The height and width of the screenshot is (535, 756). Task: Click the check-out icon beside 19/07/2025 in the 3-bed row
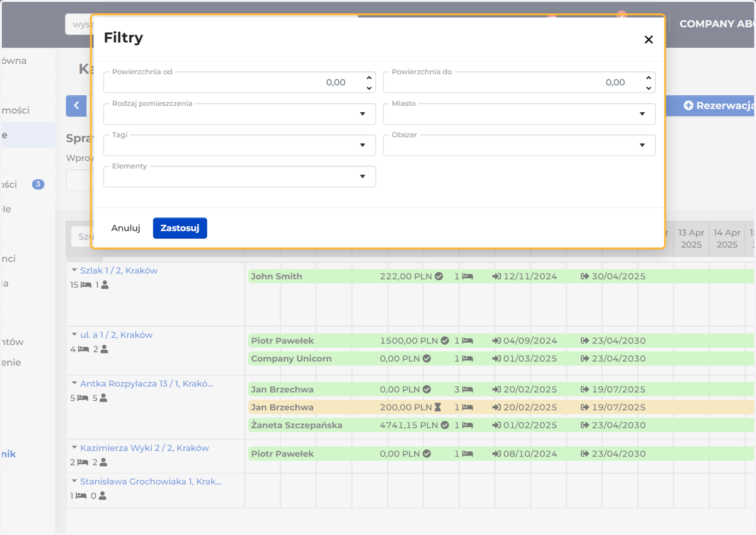point(585,389)
